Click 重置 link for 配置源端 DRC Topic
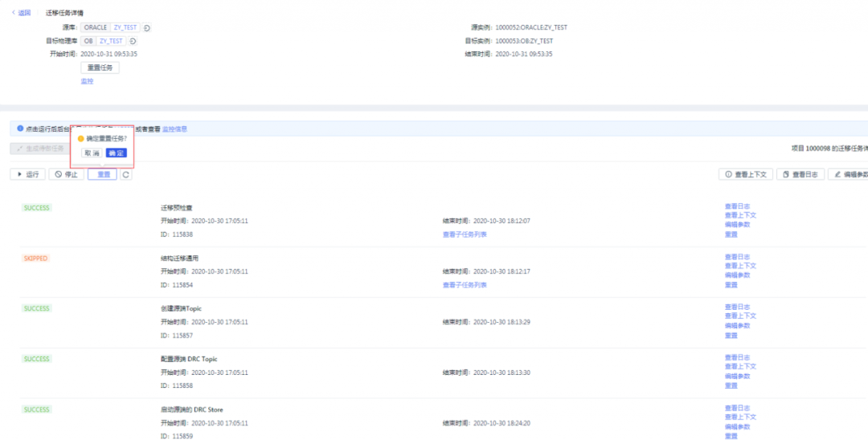868x440 pixels. point(731,385)
